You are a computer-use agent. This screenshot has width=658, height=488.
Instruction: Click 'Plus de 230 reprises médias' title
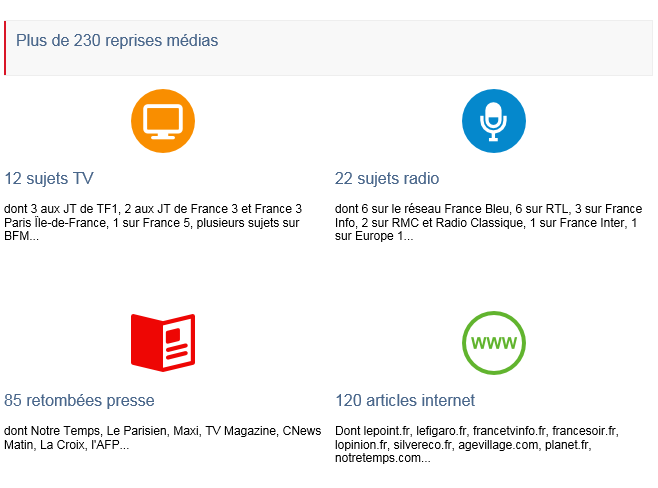point(117,41)
